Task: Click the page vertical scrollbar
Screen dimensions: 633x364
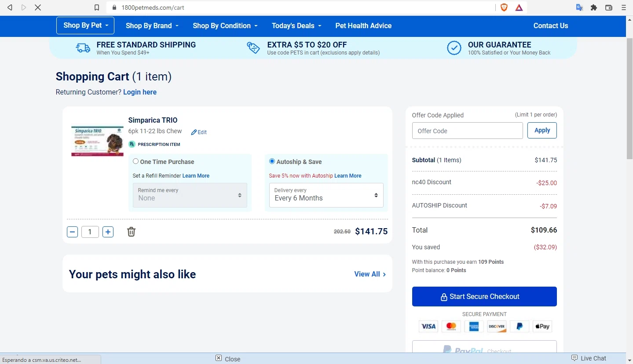Action: tap(629, 98)
